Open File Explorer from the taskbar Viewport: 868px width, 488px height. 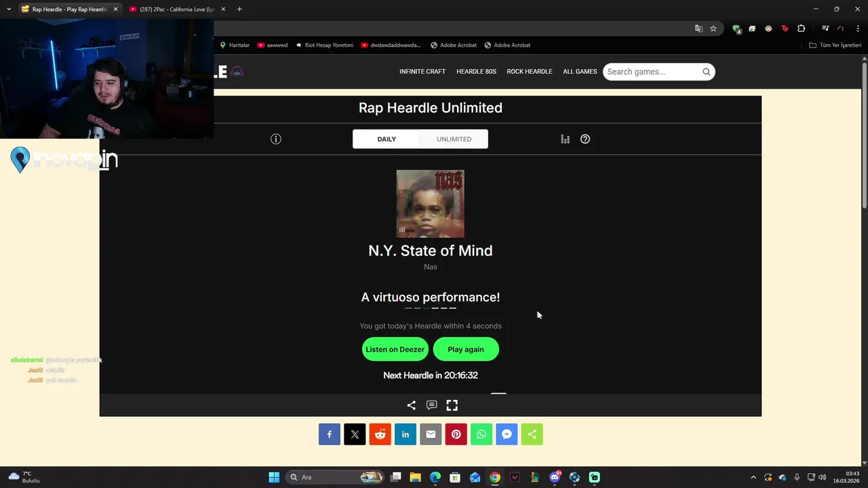tap(416, 477)
